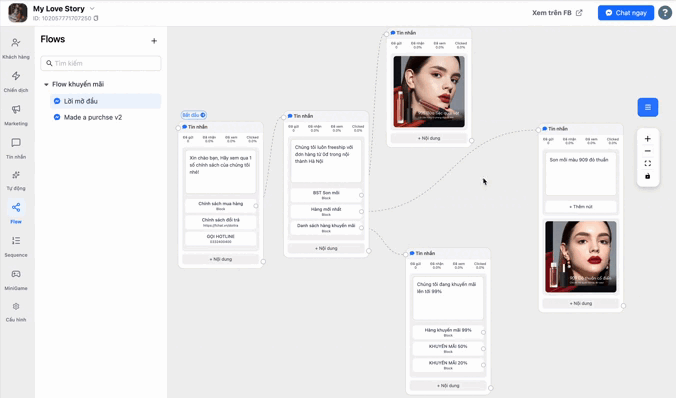Click text Xin chào bạn greeting message

click(x=220, y=165)
